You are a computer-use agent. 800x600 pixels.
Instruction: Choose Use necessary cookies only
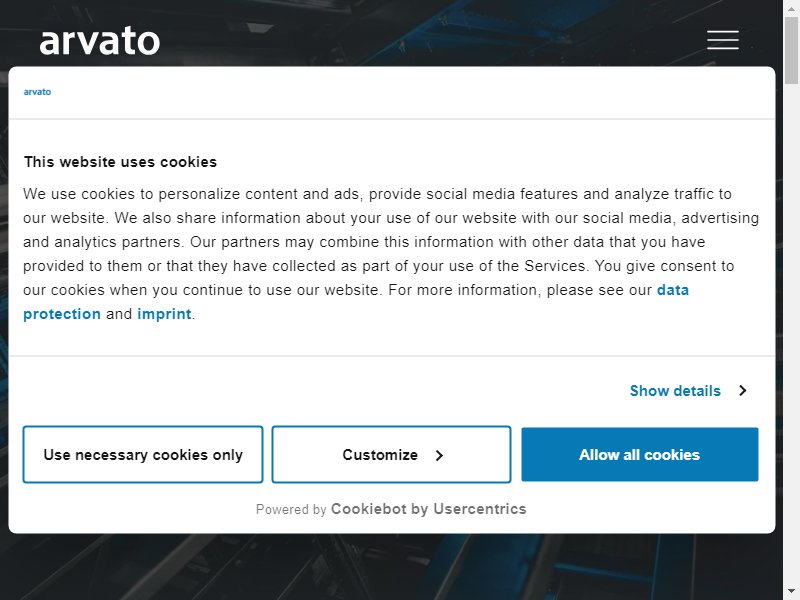pos(143,454)
